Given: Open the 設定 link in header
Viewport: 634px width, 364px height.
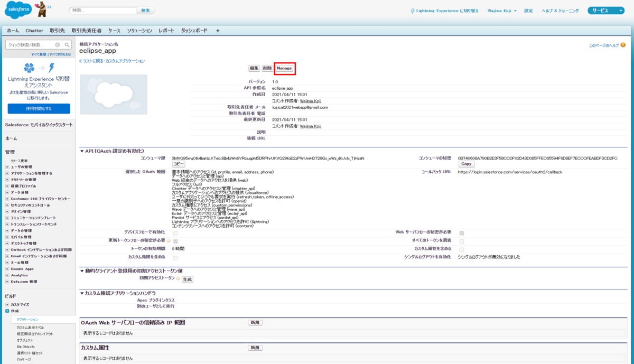Looking at the screenshot, I should click(528, 11).
